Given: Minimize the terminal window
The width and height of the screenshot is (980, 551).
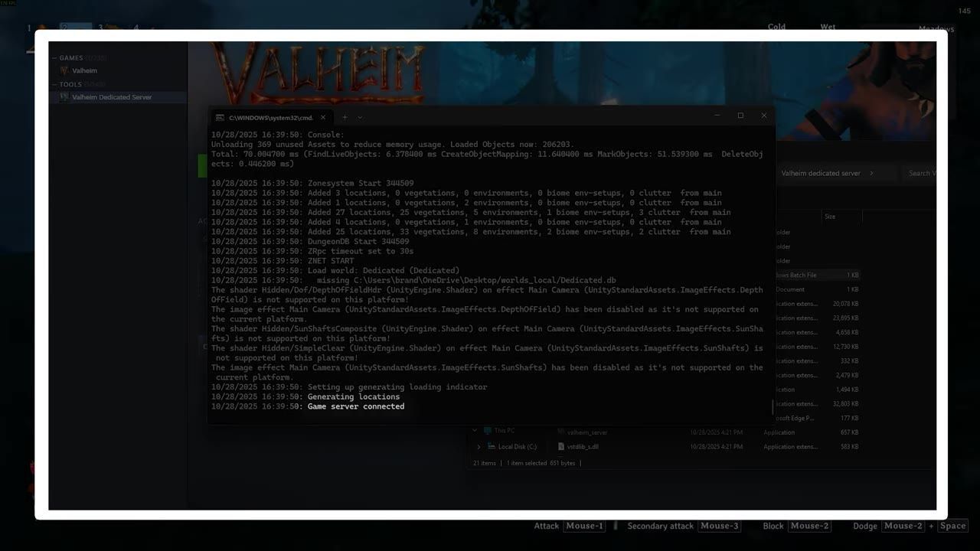Looking at the screenshot, I should 717,116.
